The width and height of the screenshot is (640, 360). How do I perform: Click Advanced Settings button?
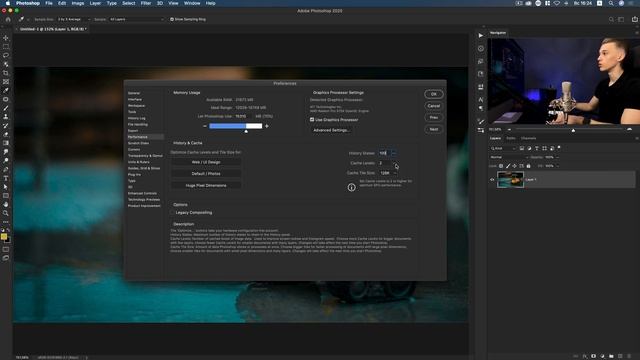pos(331,130)
